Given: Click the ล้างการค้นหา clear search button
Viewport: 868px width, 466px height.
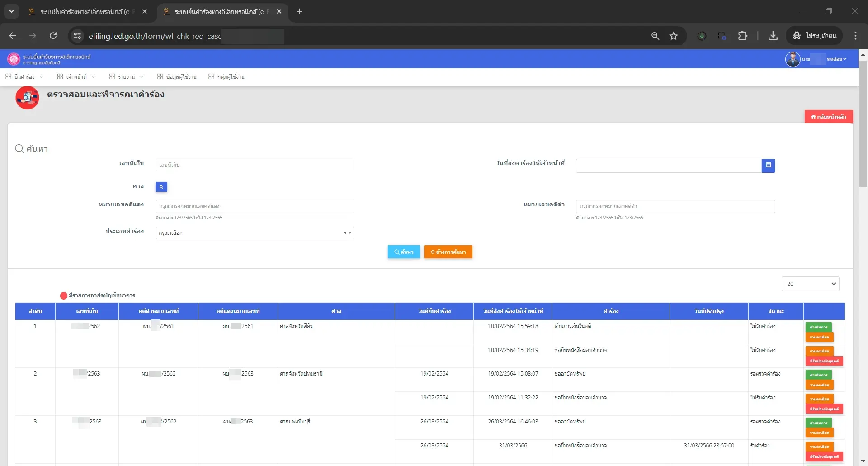Looking at the screenshot, I should click(x=448, y=252).
